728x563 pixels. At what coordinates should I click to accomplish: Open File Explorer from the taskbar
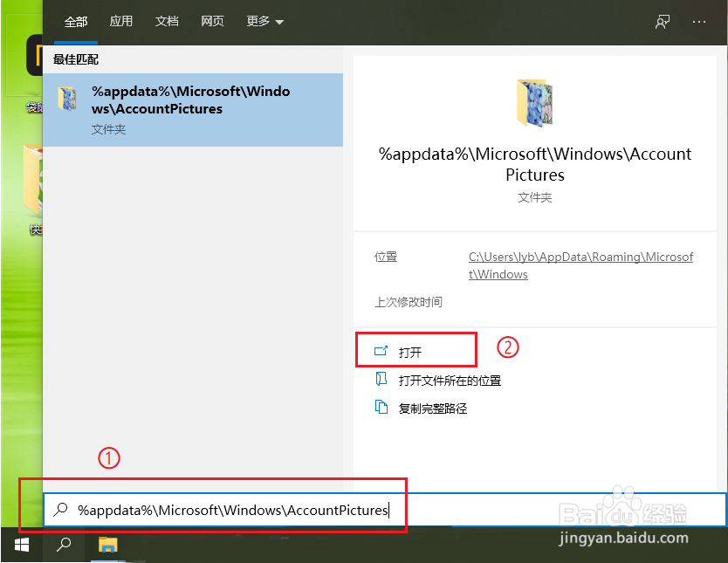(107, 545)
